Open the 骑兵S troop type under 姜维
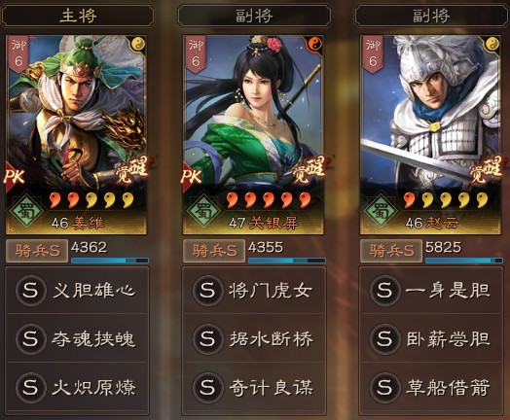This screenshot has height=420, width=510. click(x=37, y=251)
